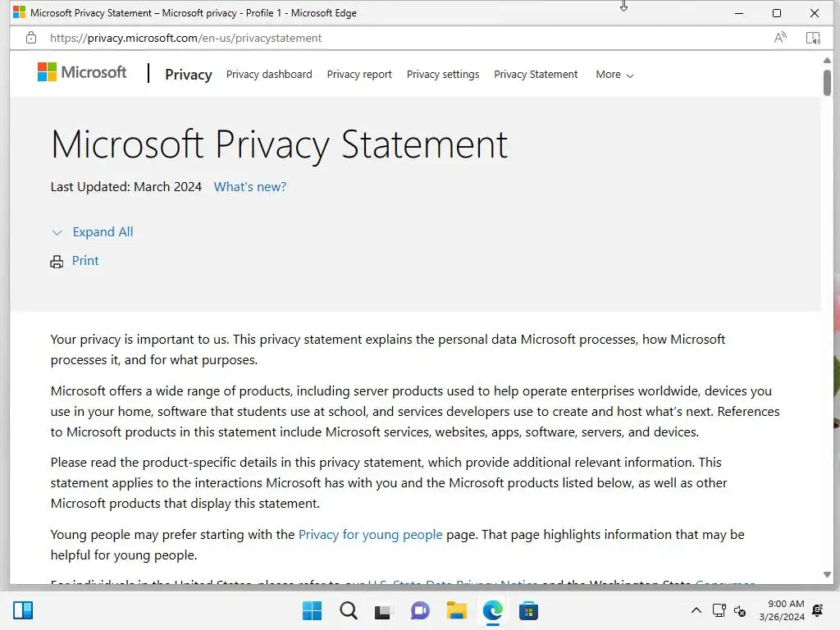The width and height of the screenshot is (840, 630).
Task: Open the Privacy dashboard nav item
Action: point(269,75)
